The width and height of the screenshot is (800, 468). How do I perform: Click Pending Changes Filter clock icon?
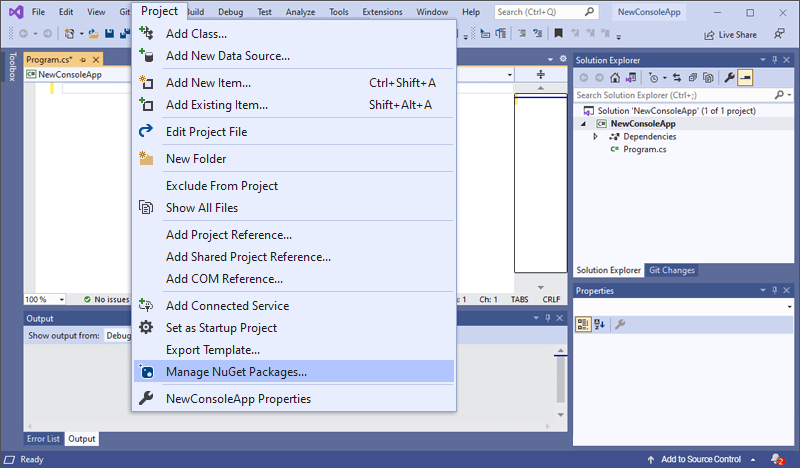point(653,78)
